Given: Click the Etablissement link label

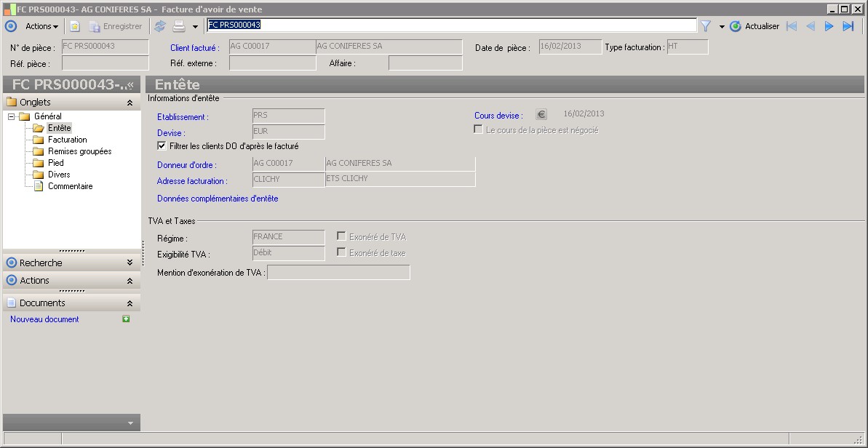Looking at the screenshot, I should (183, 117).
